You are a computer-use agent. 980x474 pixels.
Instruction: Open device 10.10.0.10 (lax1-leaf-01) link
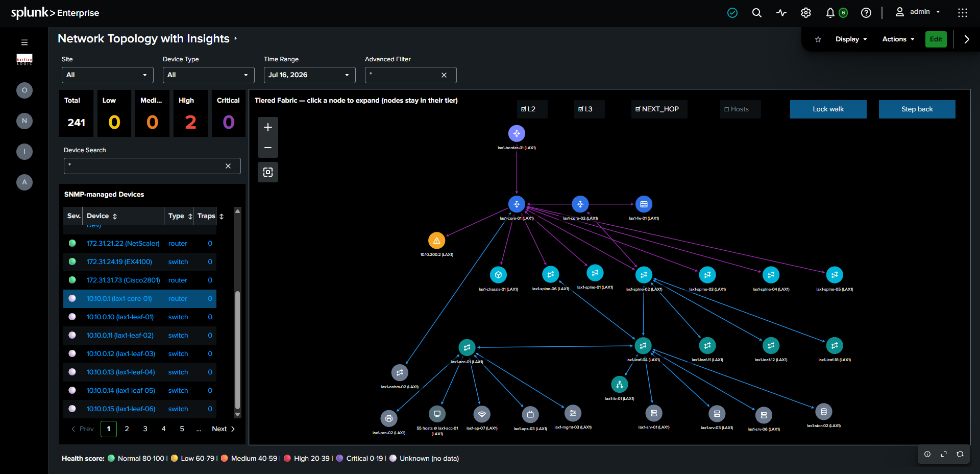120,317
